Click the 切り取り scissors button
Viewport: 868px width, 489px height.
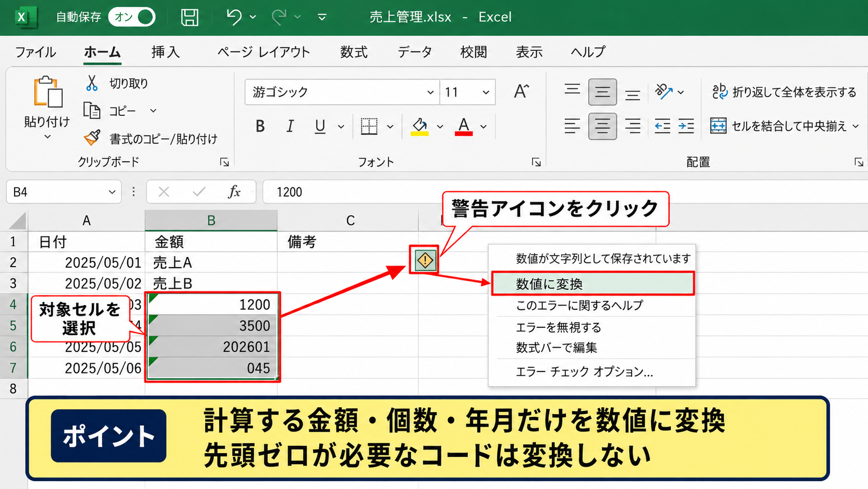click(x=117, y=83)
